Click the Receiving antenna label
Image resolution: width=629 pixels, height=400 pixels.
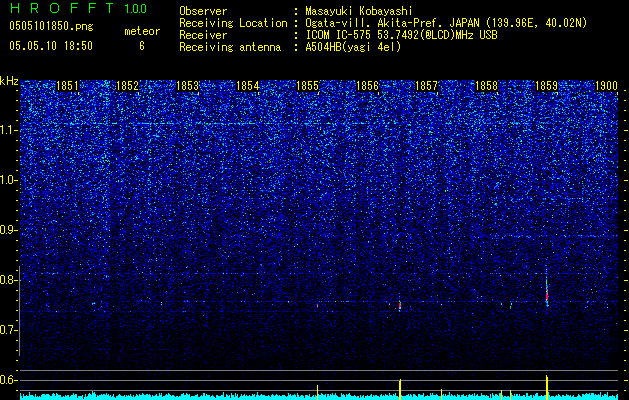230,47
